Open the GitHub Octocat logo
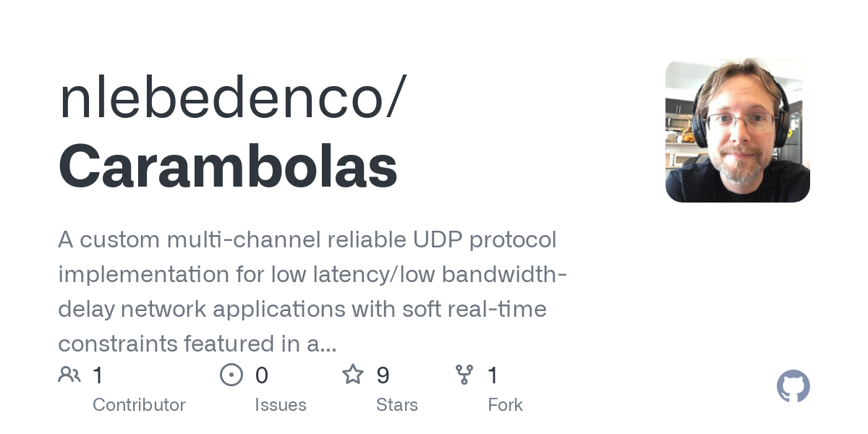 point(793,387)
